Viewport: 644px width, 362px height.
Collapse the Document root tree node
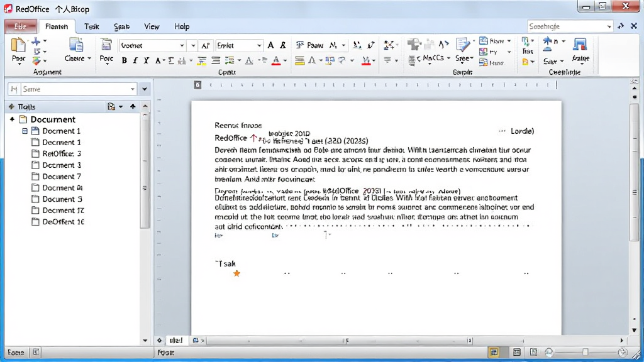click(13, 119)
